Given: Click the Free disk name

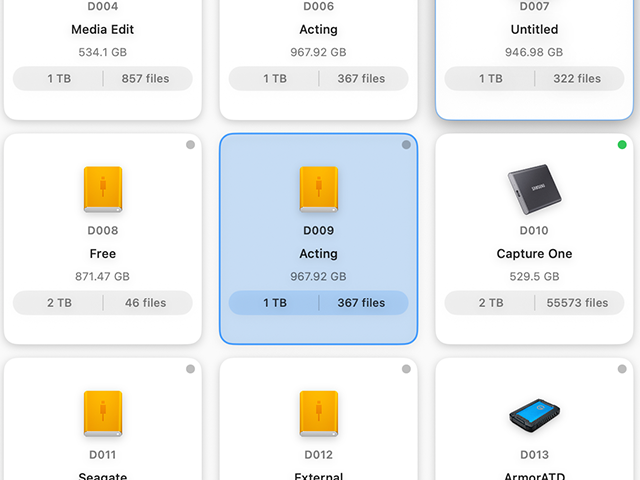Looking at the screenshot, I should [x=103, y=254].
